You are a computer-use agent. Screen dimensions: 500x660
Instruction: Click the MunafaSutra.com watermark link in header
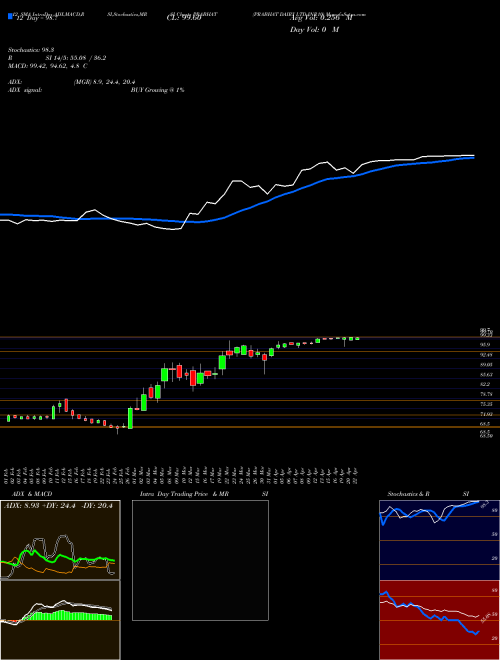[x=347, y=14]
